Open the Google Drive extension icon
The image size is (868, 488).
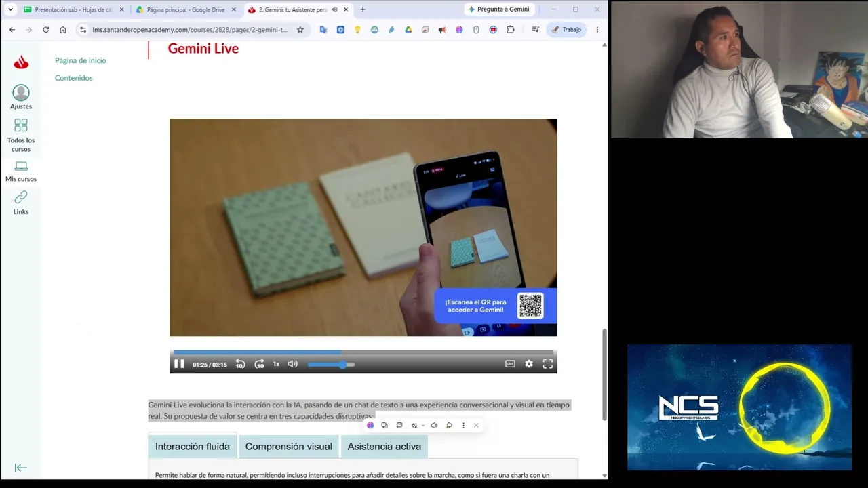408,30
